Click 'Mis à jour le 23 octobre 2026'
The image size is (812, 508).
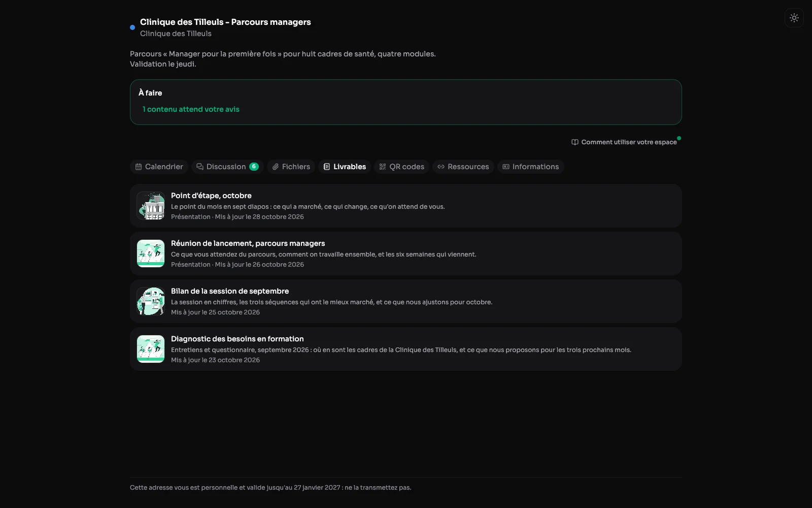pyautogui.click(x=215, y=360)
